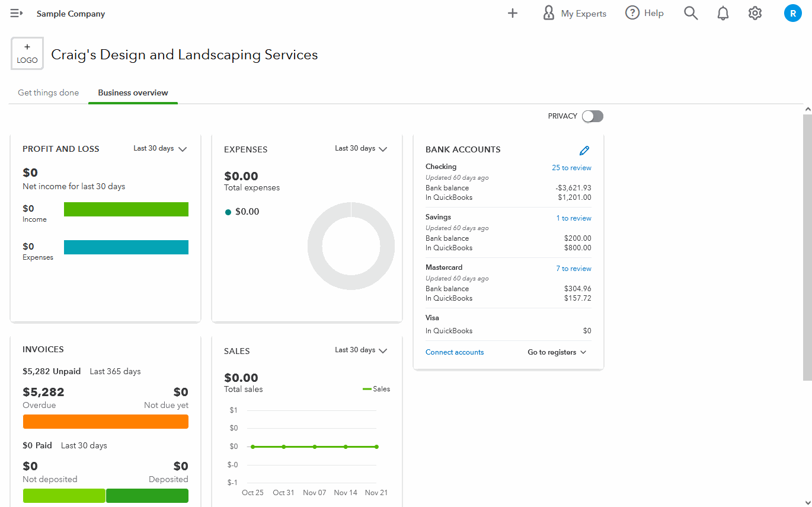Click the scrollbar up arrow
Screen dimensions: 812x507
click(807, 109)
